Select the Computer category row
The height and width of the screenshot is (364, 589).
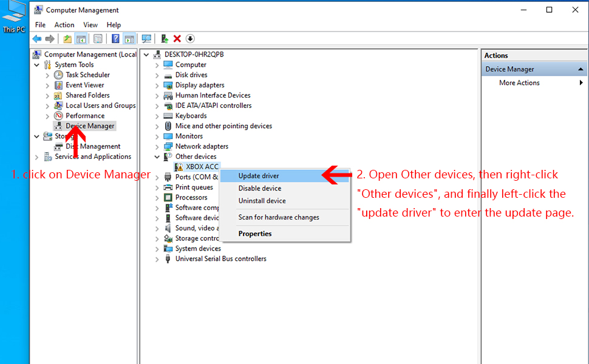[191, 64]
